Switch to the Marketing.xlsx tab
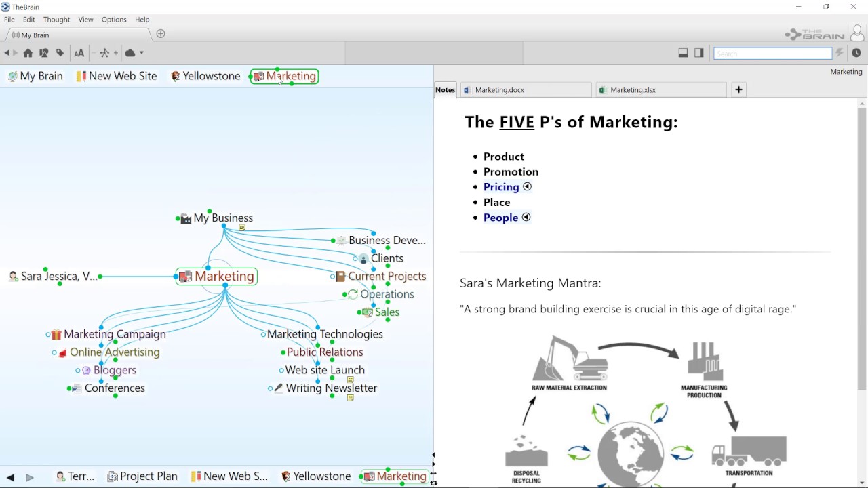This screenshot has width=868, height=488. pyautogui.click(x=662, y=89)
